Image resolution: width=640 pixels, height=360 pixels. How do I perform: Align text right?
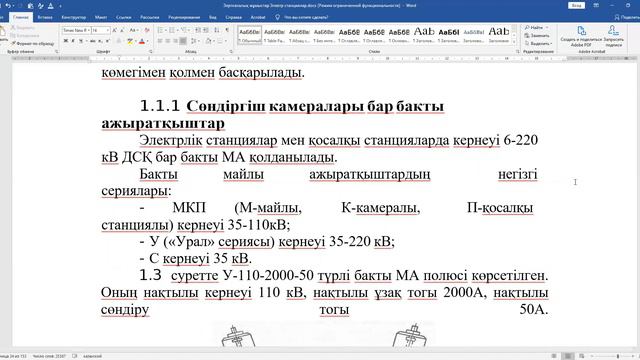click(176, 41)
